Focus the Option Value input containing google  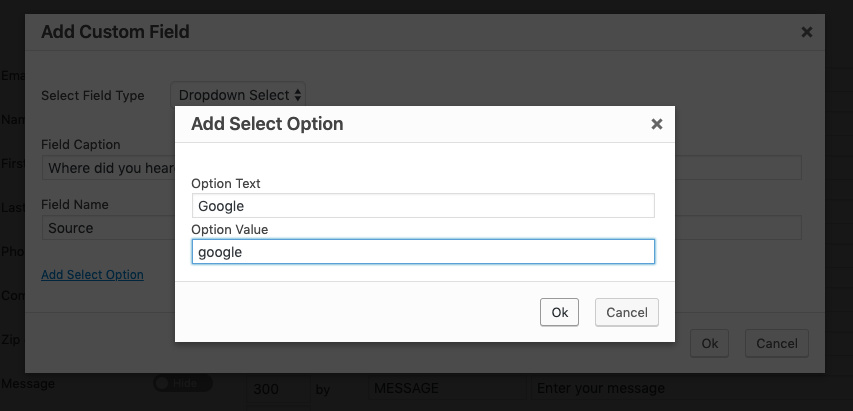click(423, 252)
